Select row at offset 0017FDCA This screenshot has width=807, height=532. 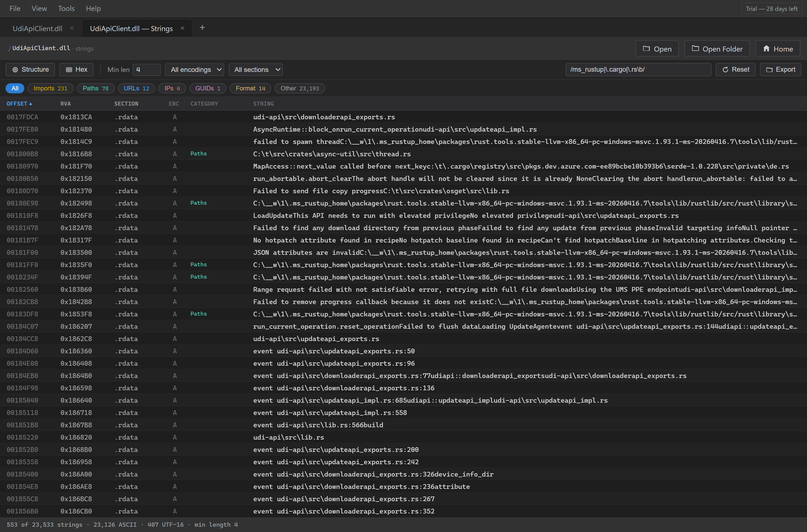pos(403,117)
